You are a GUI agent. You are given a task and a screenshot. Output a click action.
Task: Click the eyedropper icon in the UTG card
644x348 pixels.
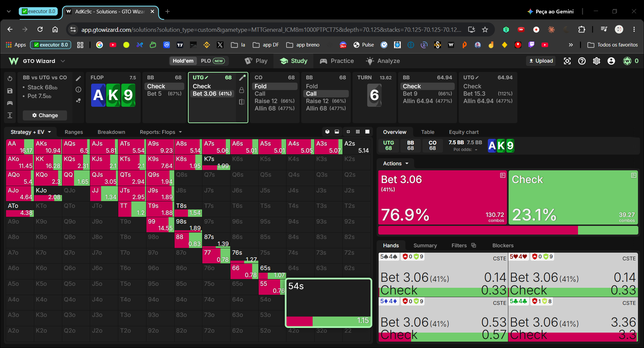click(x=242, y=78)
